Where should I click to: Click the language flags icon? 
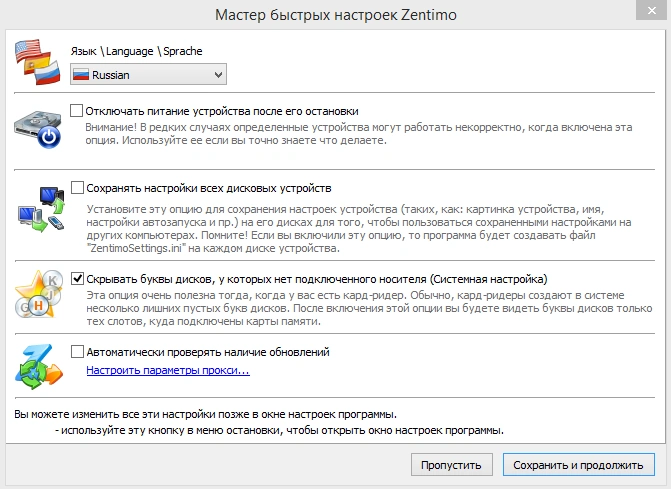coord(38,62)
